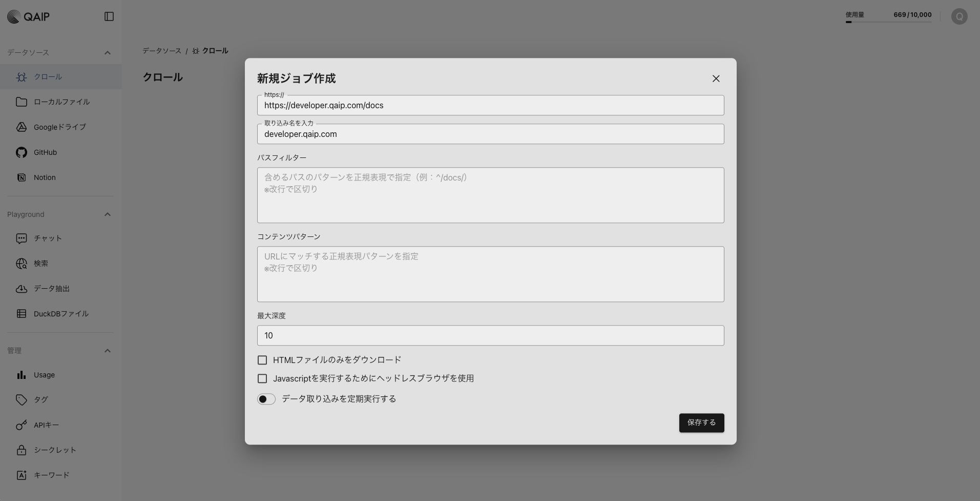
Task: Collapse the sidebar with the panel icon
Action: click(x=109, y=16)
